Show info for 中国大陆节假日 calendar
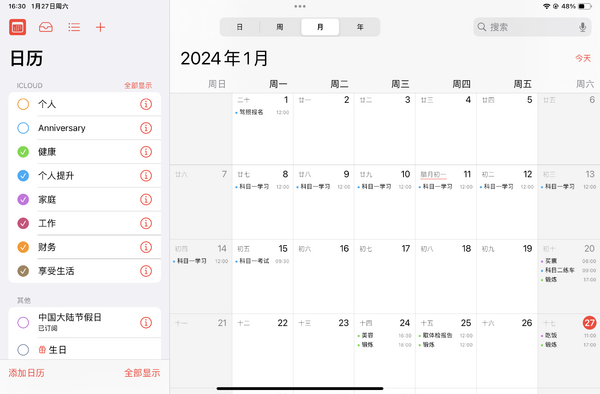Screen dimensions: 600x394 pyautogui.click(x=146, y=322)
